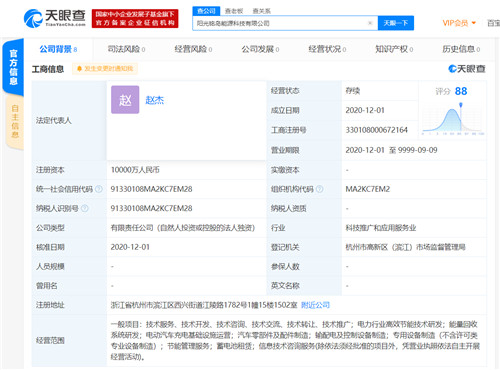Open the 公司发展 tab
The height and width of the screenshot is (370, 500).
[x=260, y=49]
